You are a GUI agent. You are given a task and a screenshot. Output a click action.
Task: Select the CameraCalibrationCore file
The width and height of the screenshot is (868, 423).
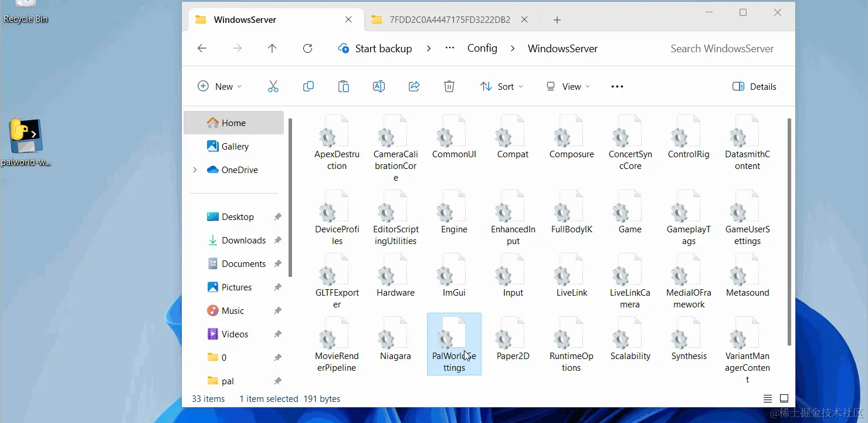(396, 148)
